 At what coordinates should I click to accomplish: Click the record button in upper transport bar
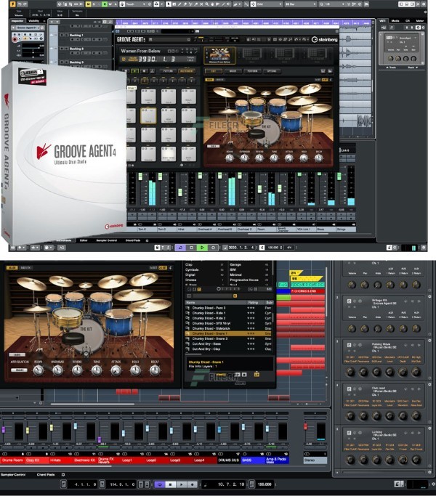pos(213,247)
